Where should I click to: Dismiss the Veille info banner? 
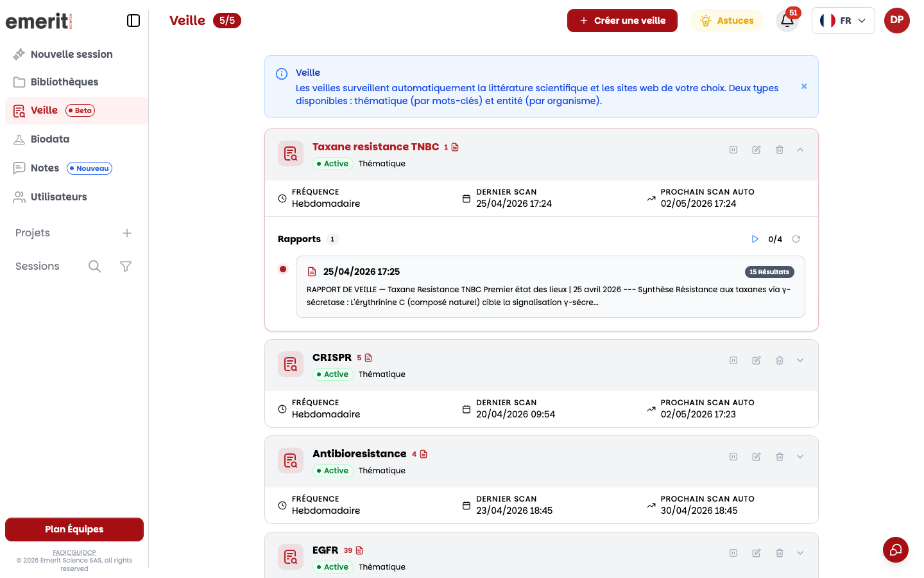pyautogui.click(x=804, y=86)
